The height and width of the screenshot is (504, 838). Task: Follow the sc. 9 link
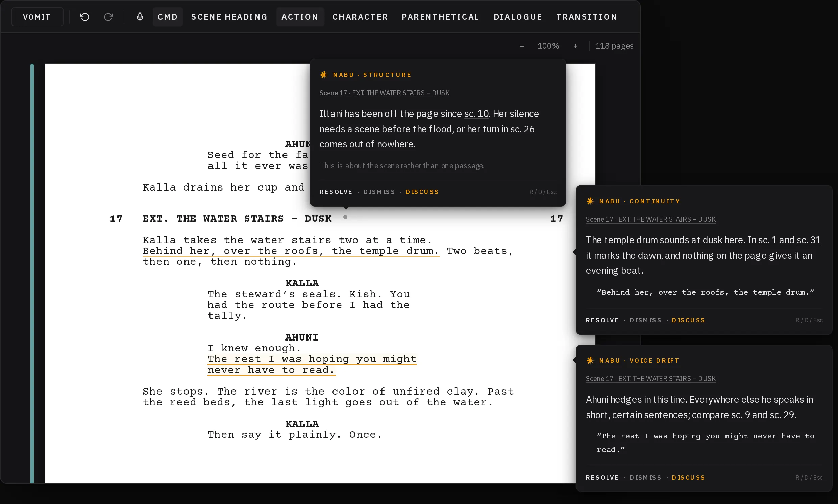pos(740,415)
